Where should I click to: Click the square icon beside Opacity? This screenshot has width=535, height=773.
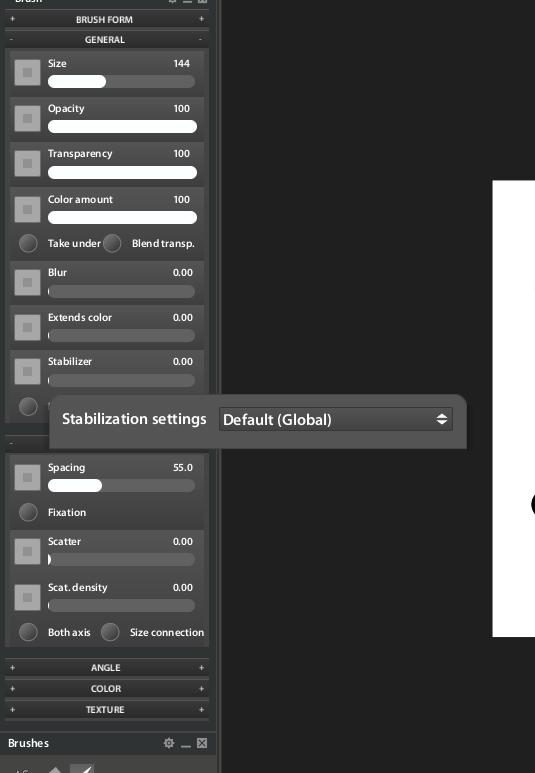coord(27,118)
